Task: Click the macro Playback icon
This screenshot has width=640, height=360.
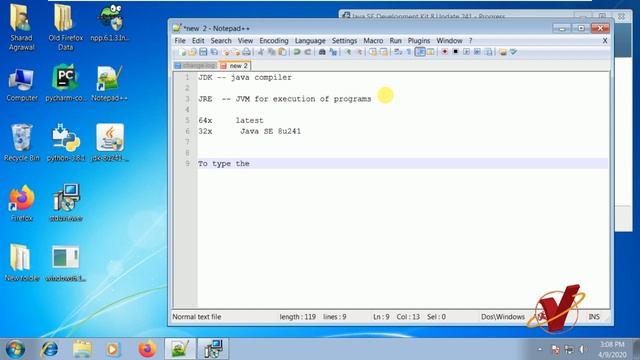Action: (467, 52)
